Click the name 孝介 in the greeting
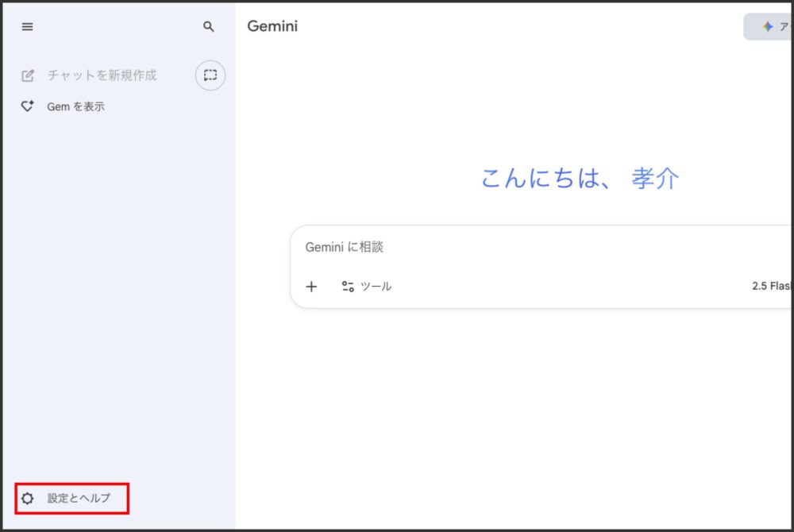The width and height of the screenshot is (794, 532). 655,179
